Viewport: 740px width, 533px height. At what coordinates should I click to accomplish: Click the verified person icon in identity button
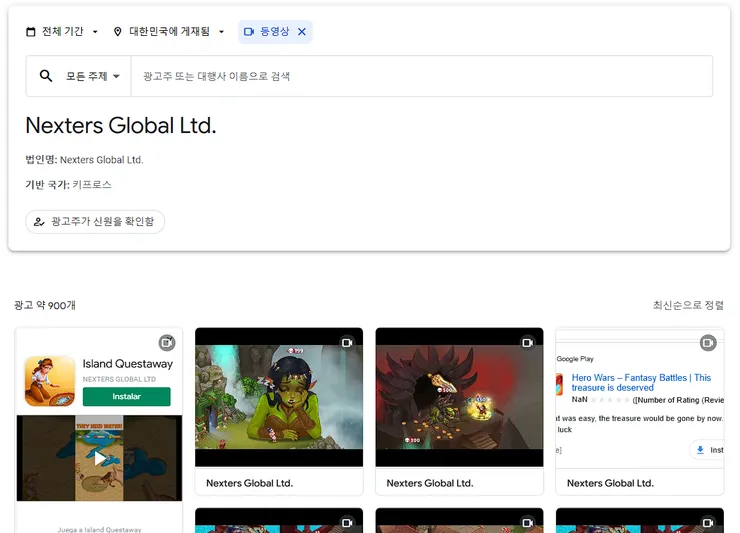pyautogui.click(x=39, y=221)
